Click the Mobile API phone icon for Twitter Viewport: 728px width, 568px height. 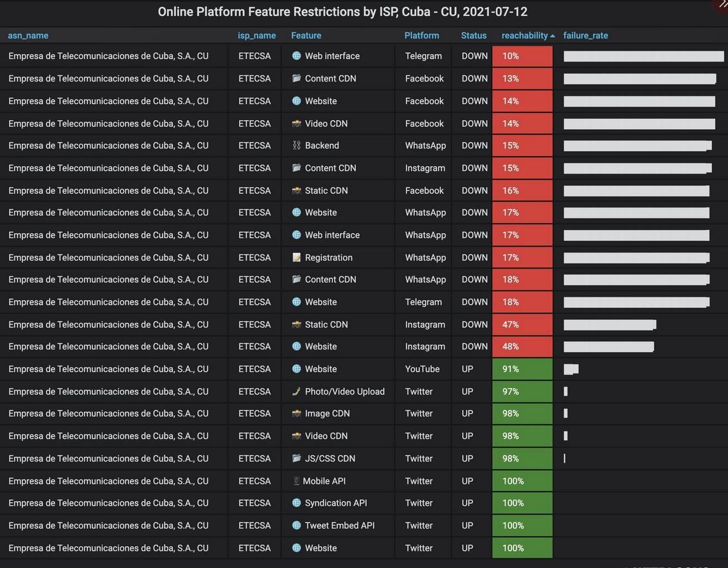296,481
